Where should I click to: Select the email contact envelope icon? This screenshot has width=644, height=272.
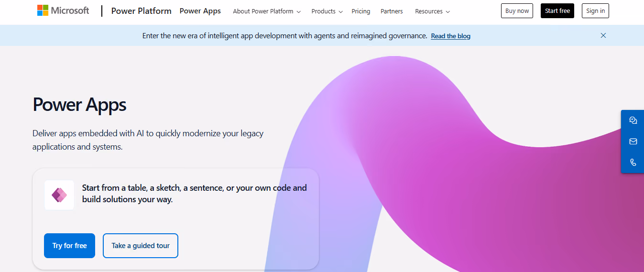click(633, 141)
